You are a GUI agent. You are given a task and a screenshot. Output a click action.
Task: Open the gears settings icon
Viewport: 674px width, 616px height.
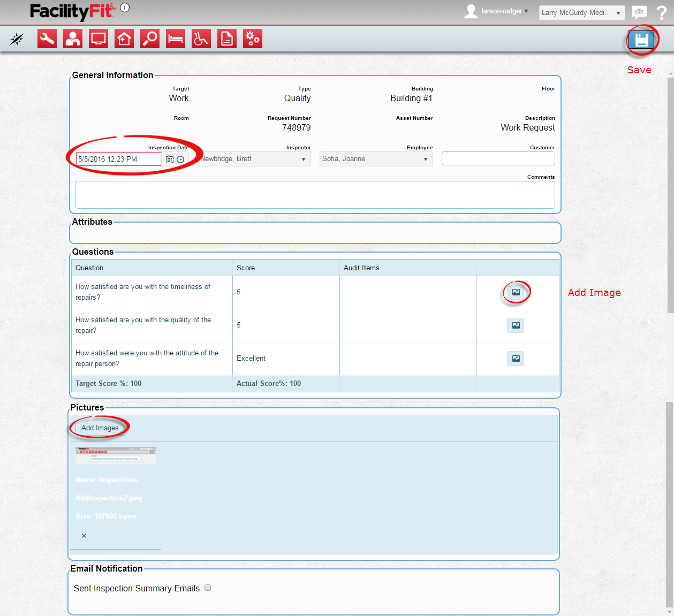point(253,39)
